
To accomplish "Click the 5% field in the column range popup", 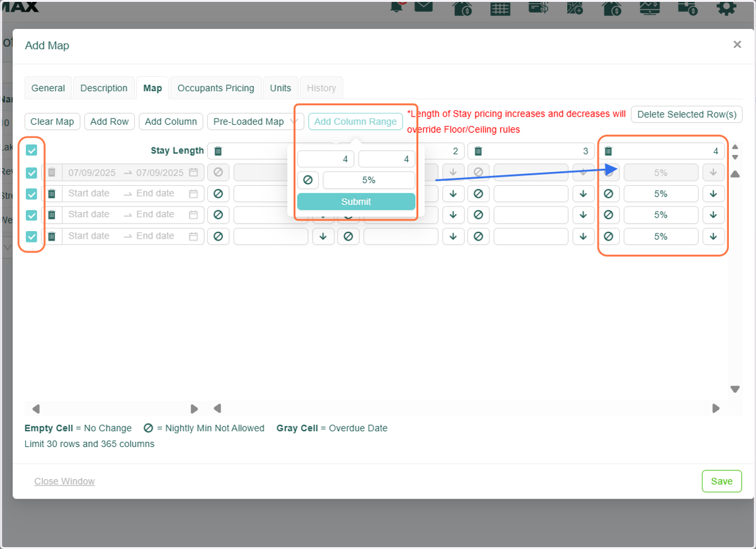I will pyautogui.click(x=369, y=180).
